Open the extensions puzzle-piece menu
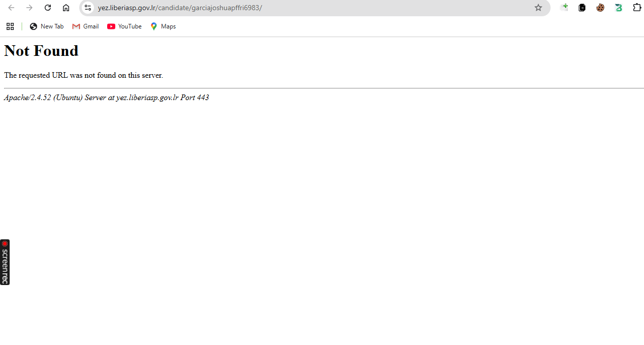 [x=637, y=8]
